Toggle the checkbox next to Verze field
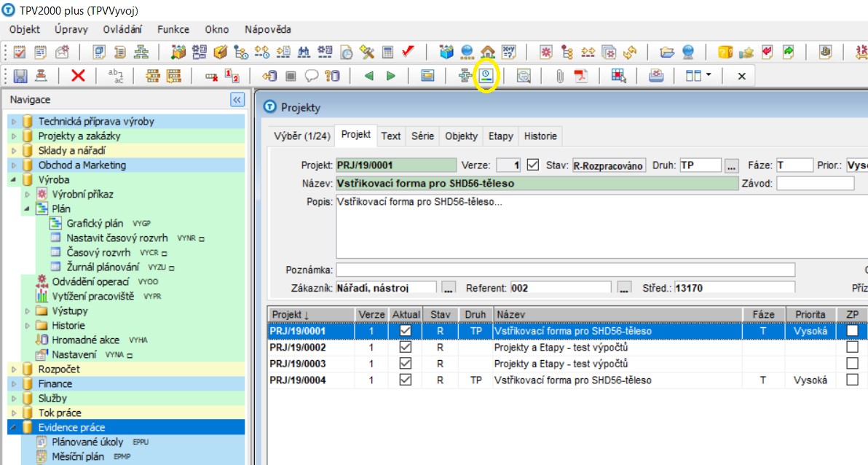868x465 pixels. tap(532, 165)
